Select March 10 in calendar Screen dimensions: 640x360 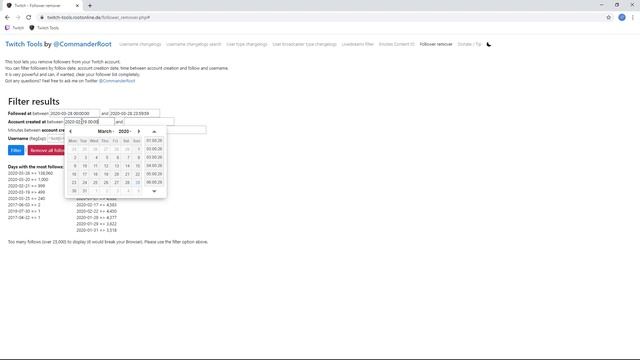(x=84, y=166)
